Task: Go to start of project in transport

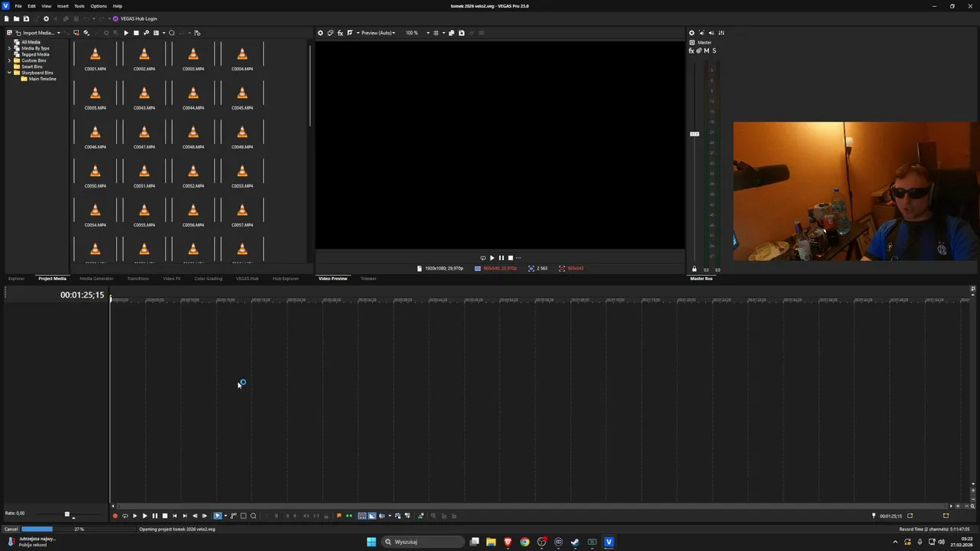Action: pos(175,516)
